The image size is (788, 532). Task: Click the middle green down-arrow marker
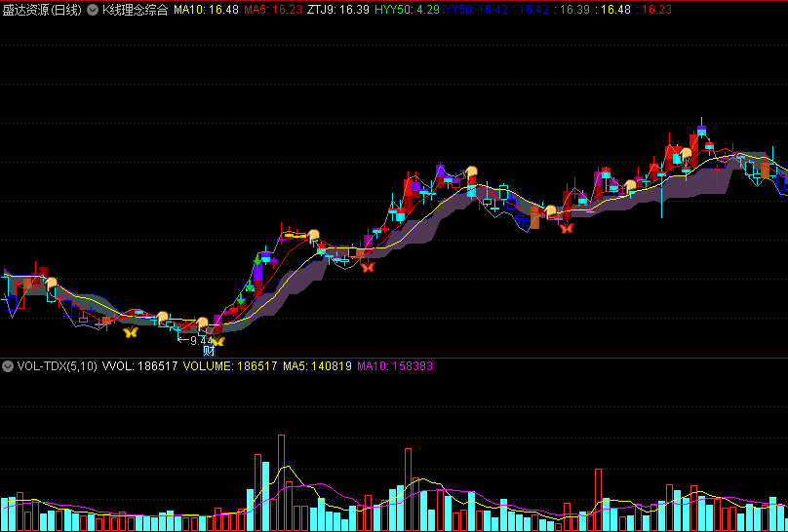coord(250,285)
